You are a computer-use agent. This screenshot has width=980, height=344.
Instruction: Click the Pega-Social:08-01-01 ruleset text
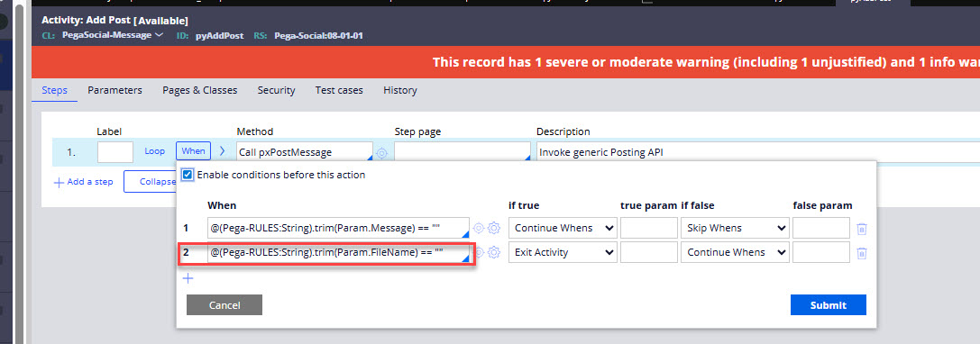coord(318,36)
